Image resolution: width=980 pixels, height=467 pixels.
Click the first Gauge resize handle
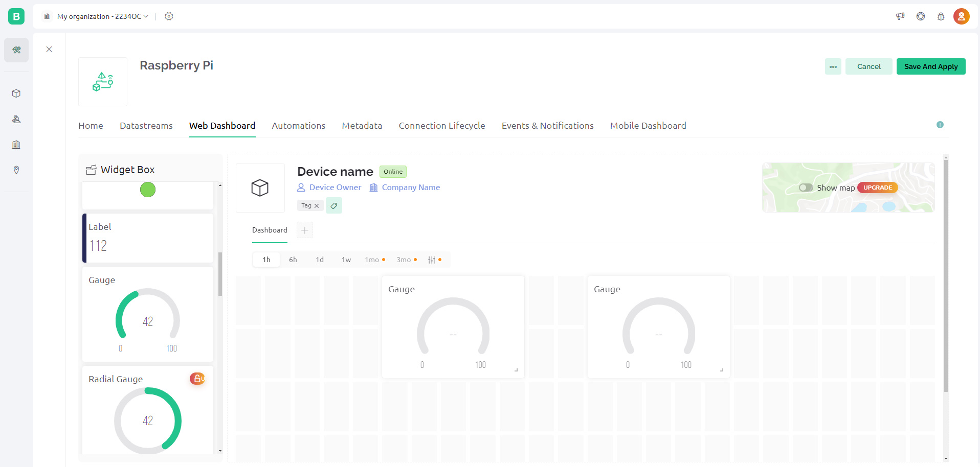click(516, 370)
